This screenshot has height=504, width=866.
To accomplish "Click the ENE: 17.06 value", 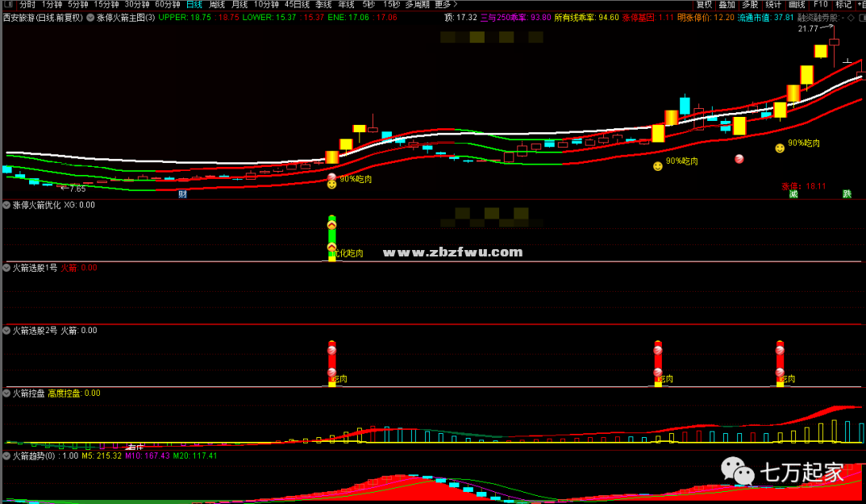I will pyautogui.click(x=348, y=18).
